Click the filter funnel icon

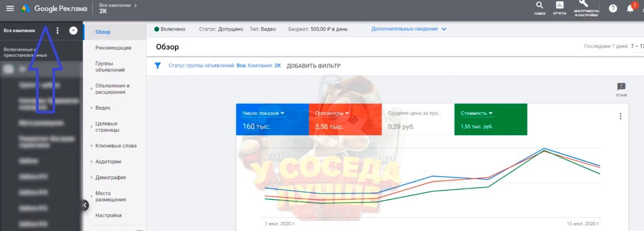(x=157, y=66)
